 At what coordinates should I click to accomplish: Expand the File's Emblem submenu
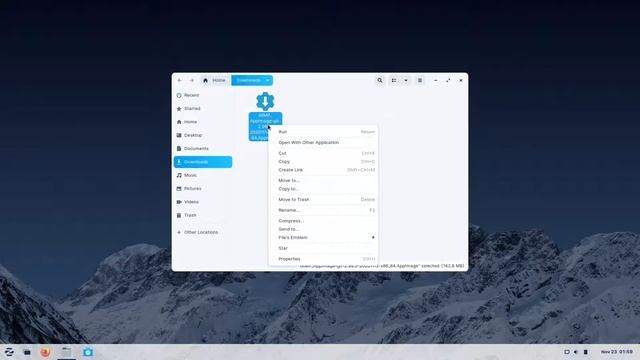323,238
